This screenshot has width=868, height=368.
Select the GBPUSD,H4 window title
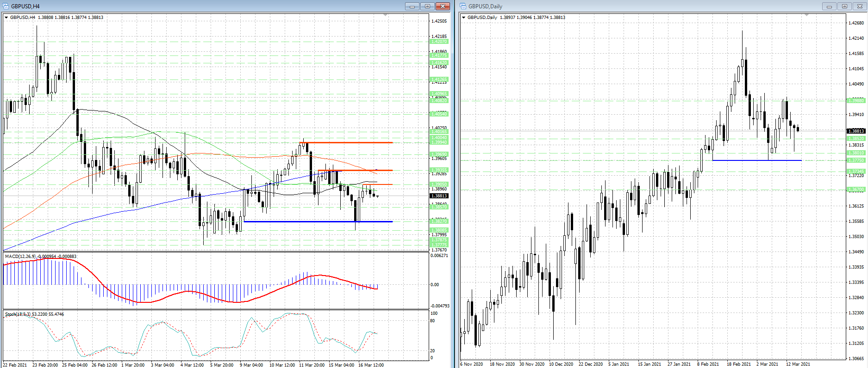25,6
